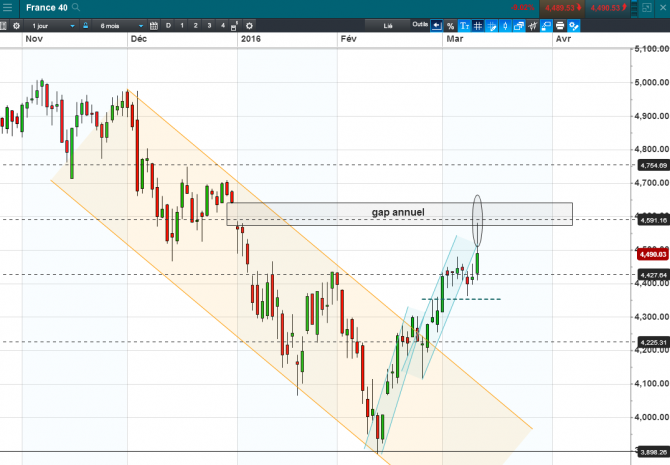Image resolution: width=670 pixels, height=465 pixels.
Task: Click the buy price 4,490.53
Action: [x=608, y=8]
